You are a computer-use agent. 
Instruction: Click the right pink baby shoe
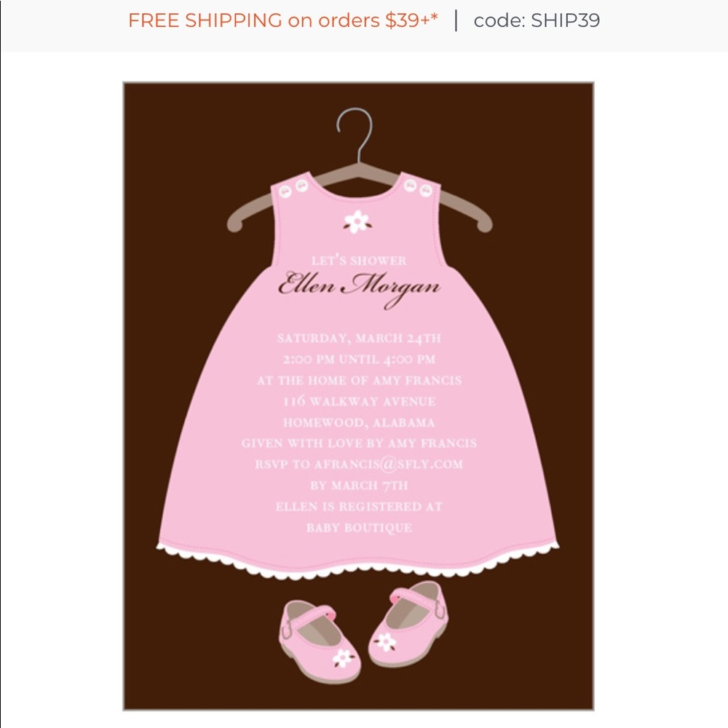coord(408,624)
